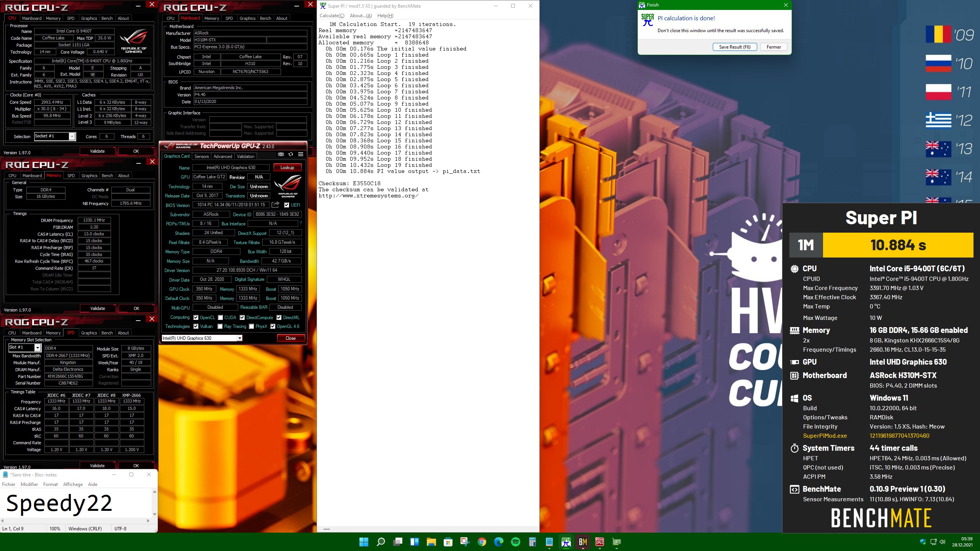980x551 pixels.
Task: Open Windows Start menu
Action: [x=364, y=542]
